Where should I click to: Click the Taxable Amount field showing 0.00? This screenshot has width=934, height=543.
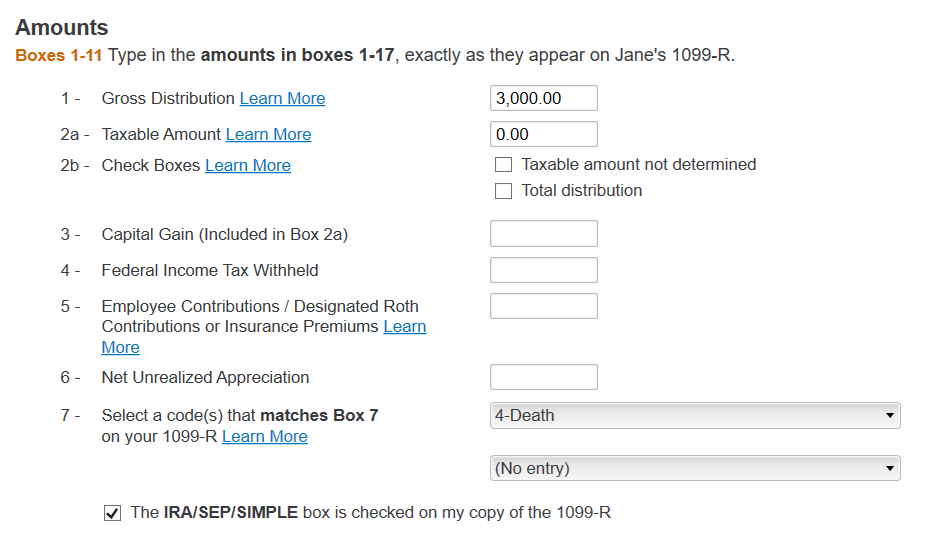(543, 134)
